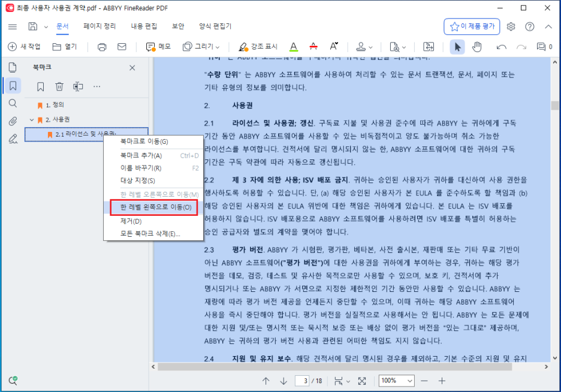Open the 페이지 정리 tab
The image size is (561, 392).
click(x=99, y=26)
